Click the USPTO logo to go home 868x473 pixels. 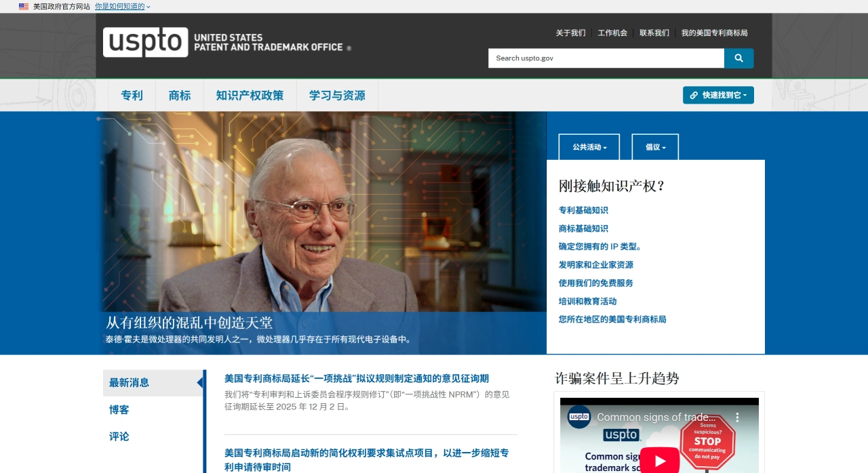click(x=145, y=42)
